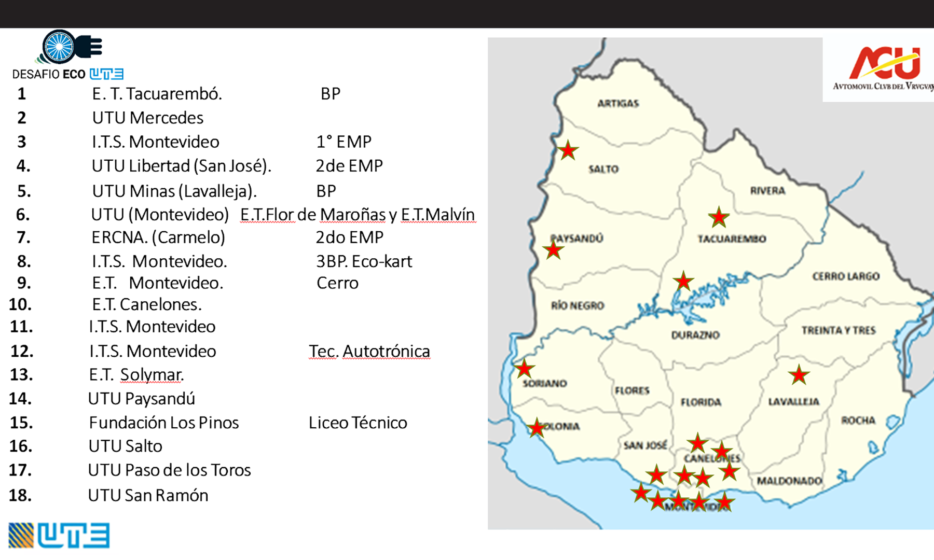
Task: Click the ACU Automovil Club del Uruguay logo
Action: coord(883,69)
